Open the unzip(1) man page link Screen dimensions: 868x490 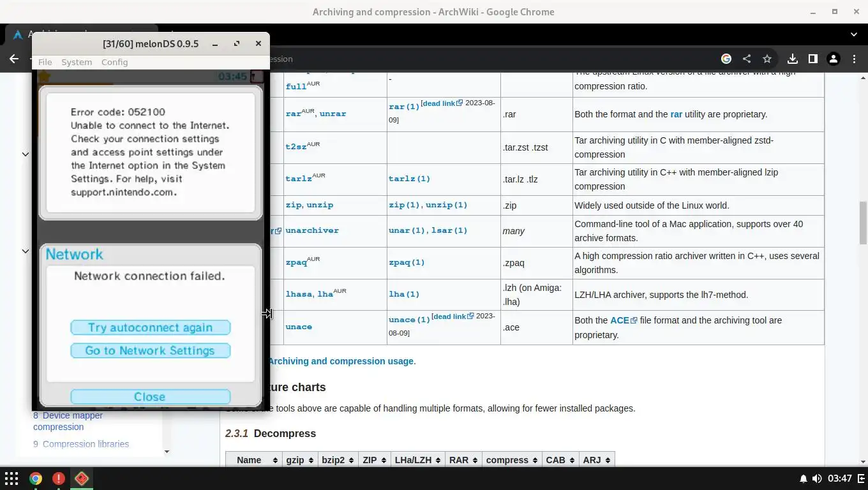point(446,205)
